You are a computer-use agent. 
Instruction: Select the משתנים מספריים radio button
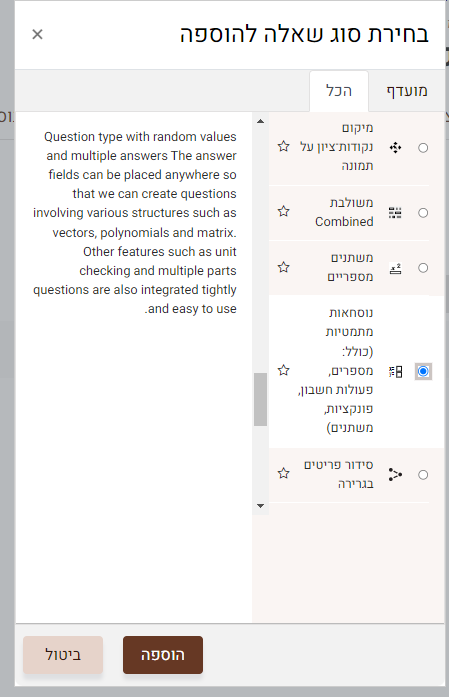click(x=423, y=268)
